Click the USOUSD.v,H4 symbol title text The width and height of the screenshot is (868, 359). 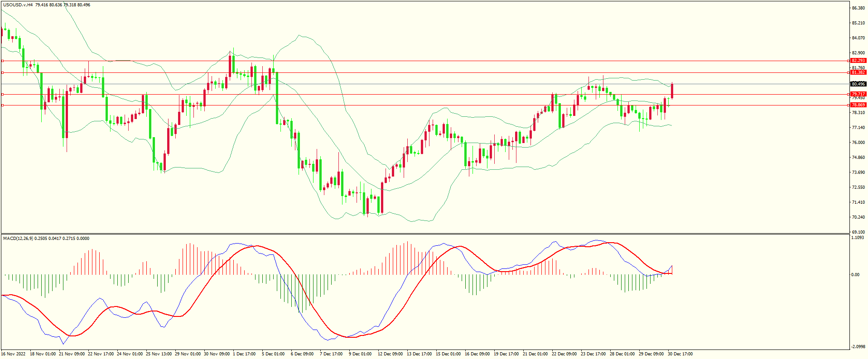click(x=18, y=5)
